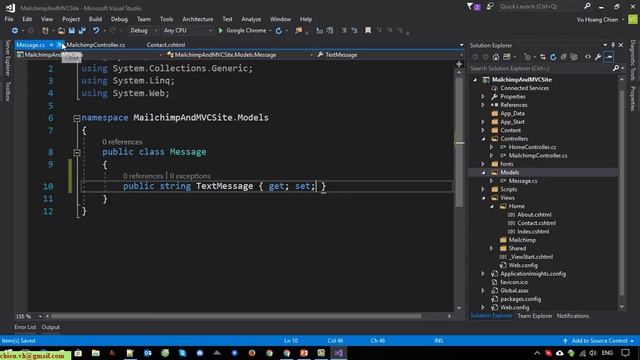The width and height of the screenshot is (640, 360).
Task: Collapse the Message class code block
Action: [x=76, y=153]
